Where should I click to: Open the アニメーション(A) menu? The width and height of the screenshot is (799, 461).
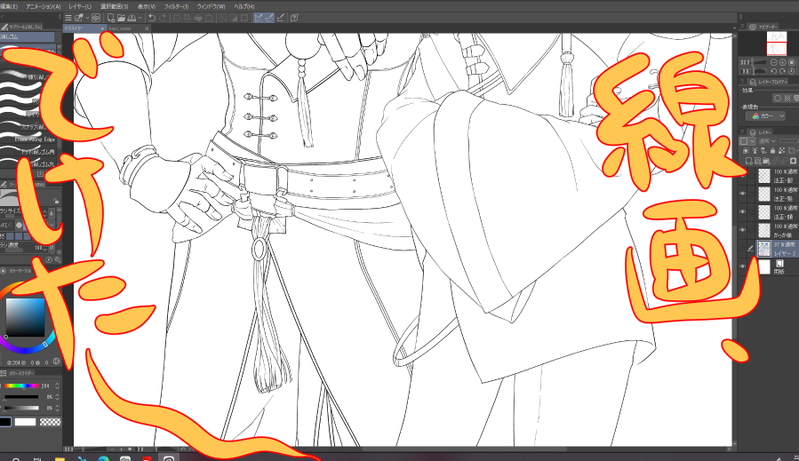(x=43, y=7)
